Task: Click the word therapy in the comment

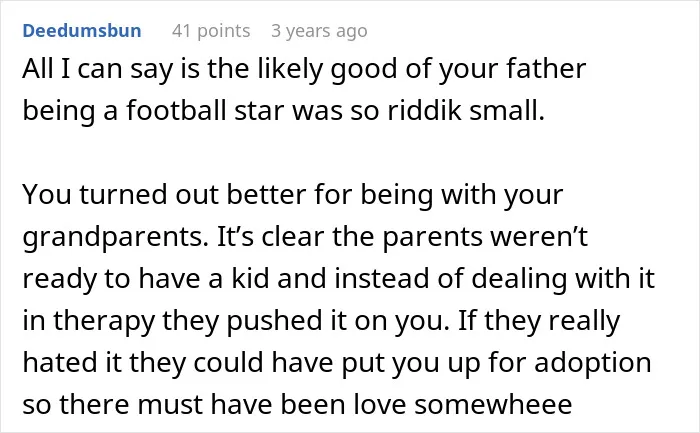Action: (104, 320)
